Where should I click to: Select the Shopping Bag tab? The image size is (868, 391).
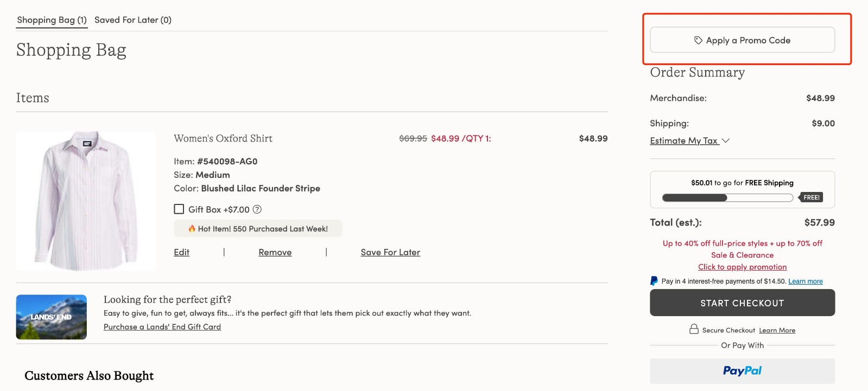point(52,20)
